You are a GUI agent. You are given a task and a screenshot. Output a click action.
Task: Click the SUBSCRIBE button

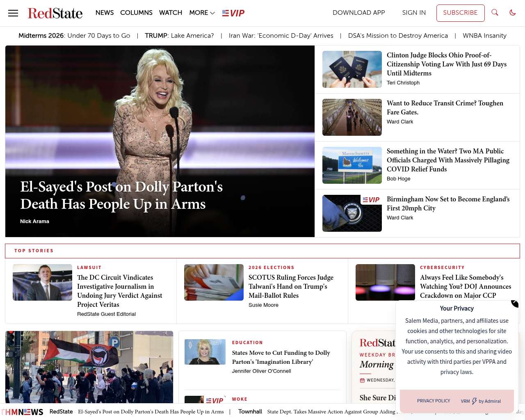tap(460, 13)
